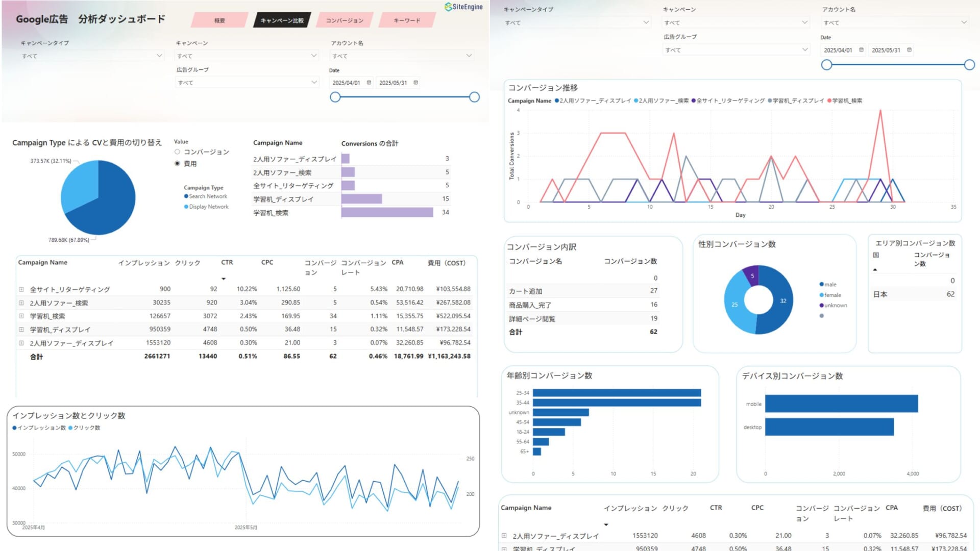Open calendar icon for right end date

(x=909, y=50)
